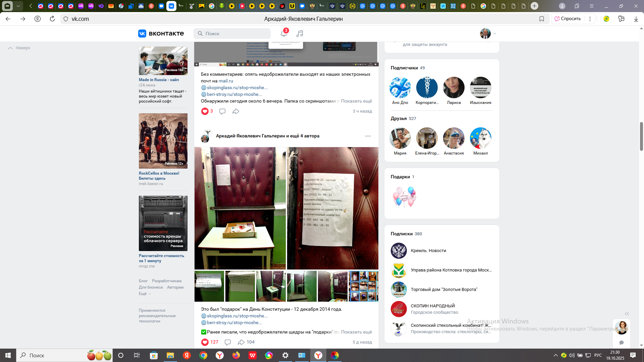Open VK music player icon
The height and width of the screenshot is (362, 644).
click(300, 34)
